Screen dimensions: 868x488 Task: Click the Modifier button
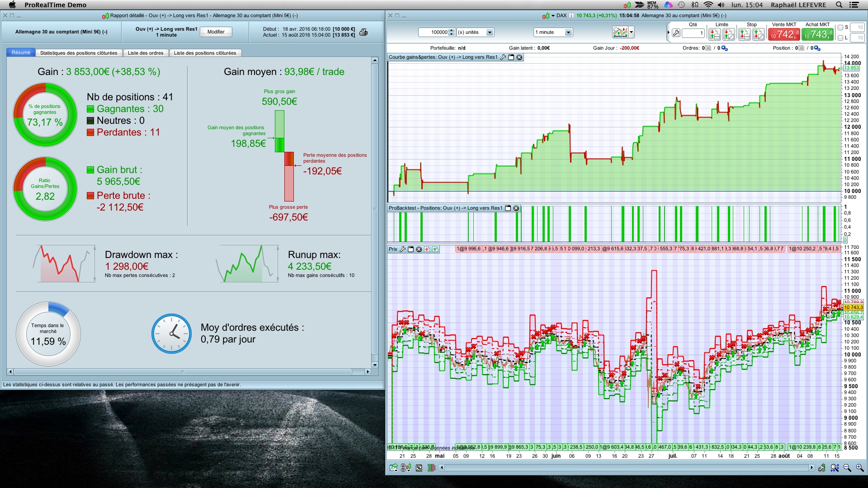216,32
